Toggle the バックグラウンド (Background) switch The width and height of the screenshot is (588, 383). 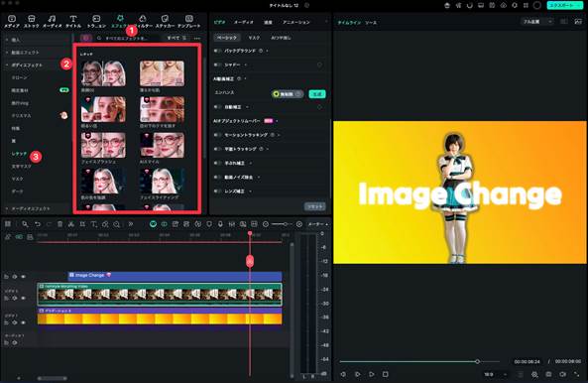tap(217, 51)
